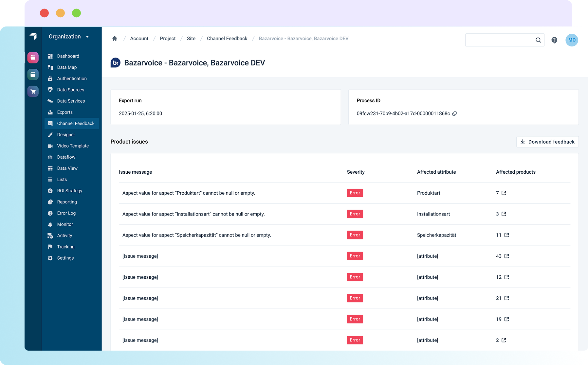Click the Speicherkapazität affected attribute cell
Viewport: 588px width, 365px height.
[436, 235]
